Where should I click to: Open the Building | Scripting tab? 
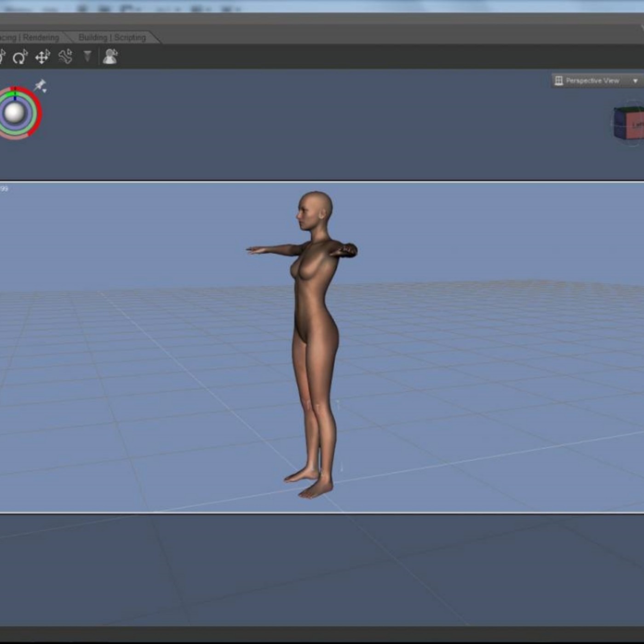(112, 37)
